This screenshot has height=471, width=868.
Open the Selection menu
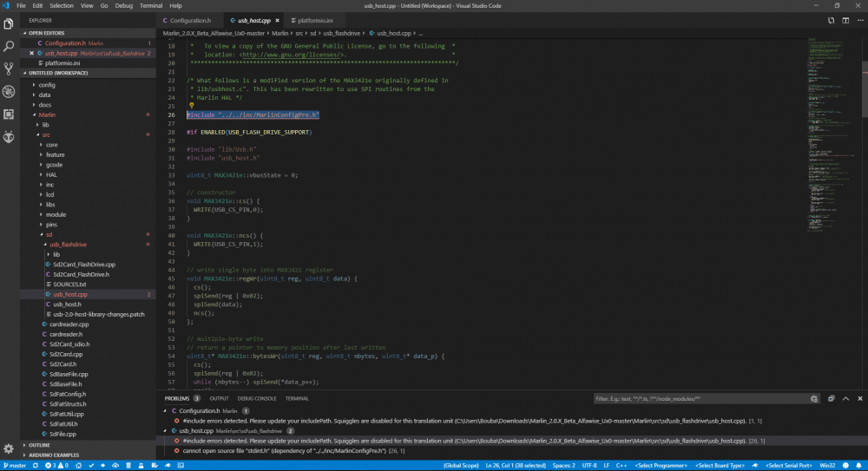tap(62, 5)
